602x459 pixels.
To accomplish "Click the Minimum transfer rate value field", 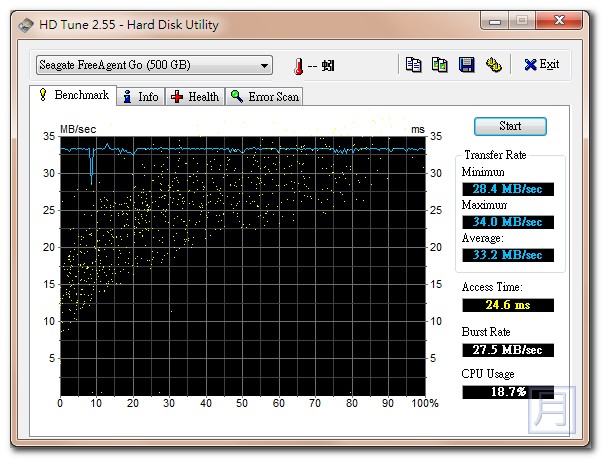I will point(508,189).
